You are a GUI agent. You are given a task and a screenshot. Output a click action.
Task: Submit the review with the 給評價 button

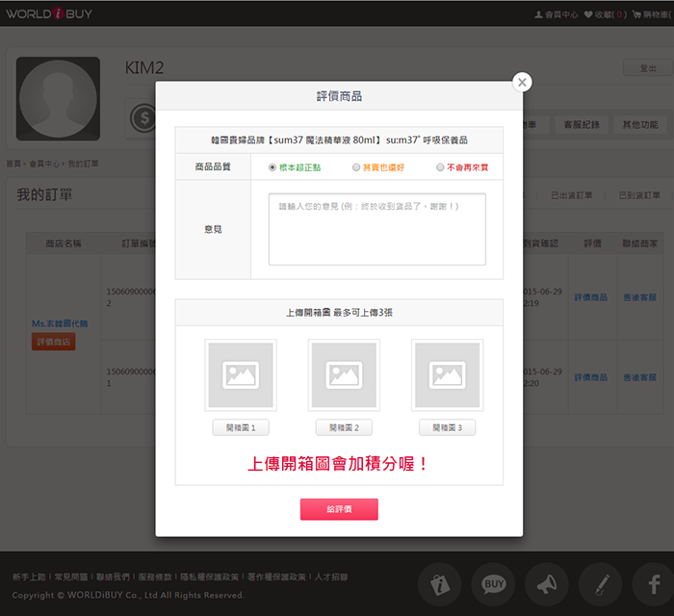point(339,509)
